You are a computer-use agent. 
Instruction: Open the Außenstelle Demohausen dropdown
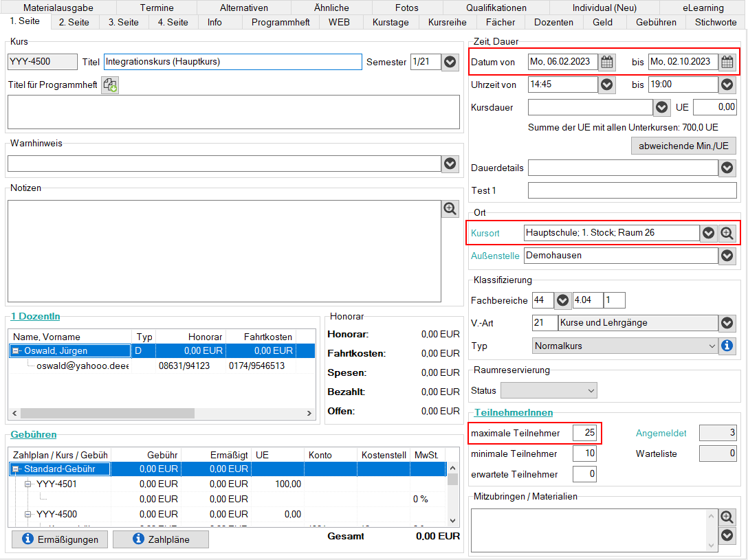pyautogui.click(x=727, y=256)
